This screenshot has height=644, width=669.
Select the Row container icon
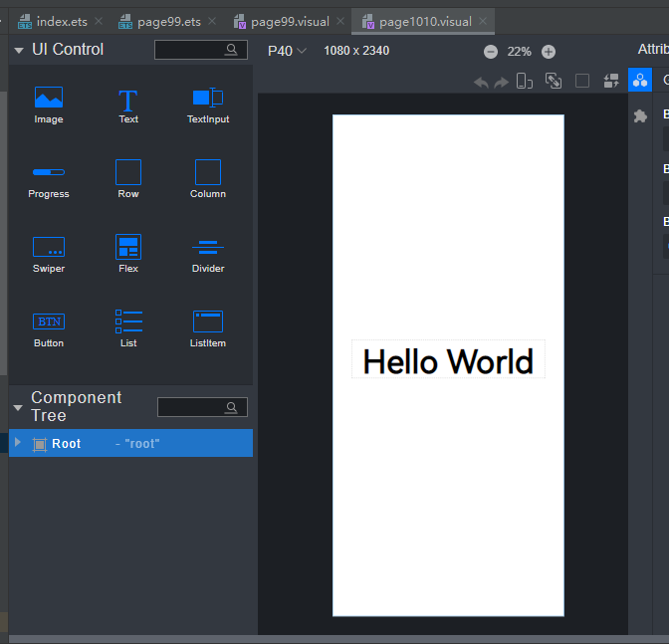(128, 172)
